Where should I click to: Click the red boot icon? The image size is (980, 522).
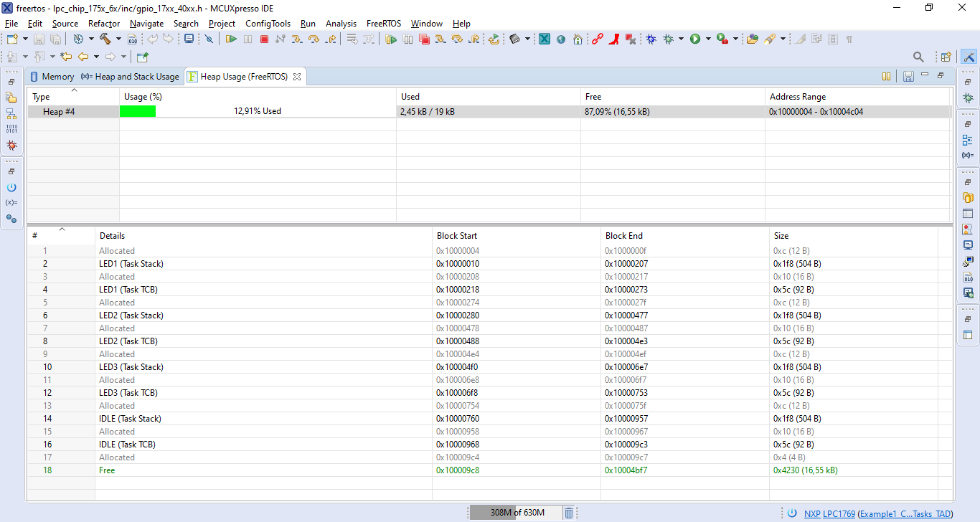tap(613, 39)
